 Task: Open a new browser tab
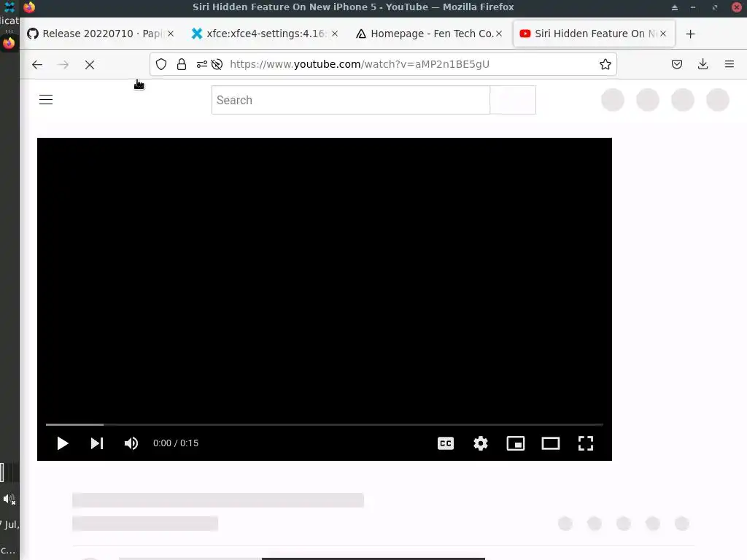(x=690, y=34)
